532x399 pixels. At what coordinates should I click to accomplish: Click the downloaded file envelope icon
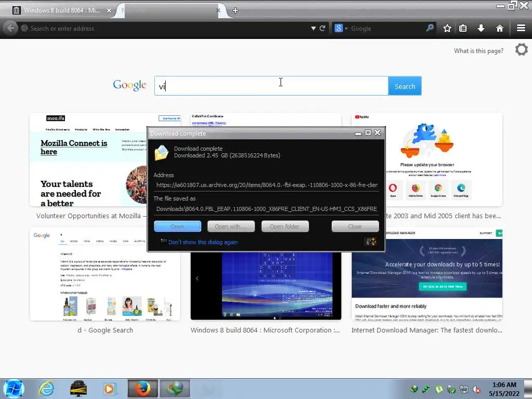click(162, 152)
